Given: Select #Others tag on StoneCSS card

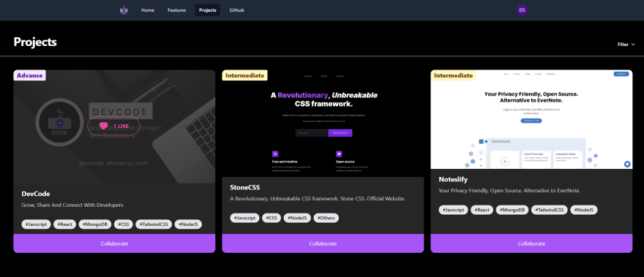Looking at the screenshot, I should pyautogui.click(x=326, y=218).
